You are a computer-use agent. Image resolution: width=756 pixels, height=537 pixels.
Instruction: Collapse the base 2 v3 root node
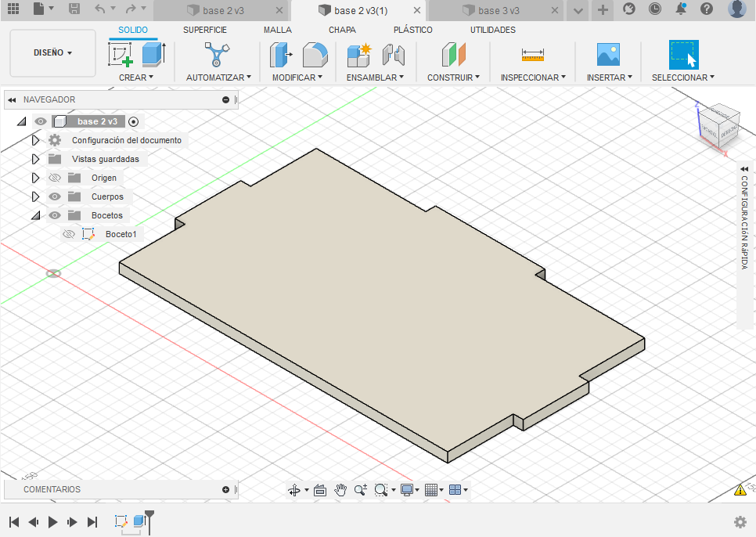[22, 121]
